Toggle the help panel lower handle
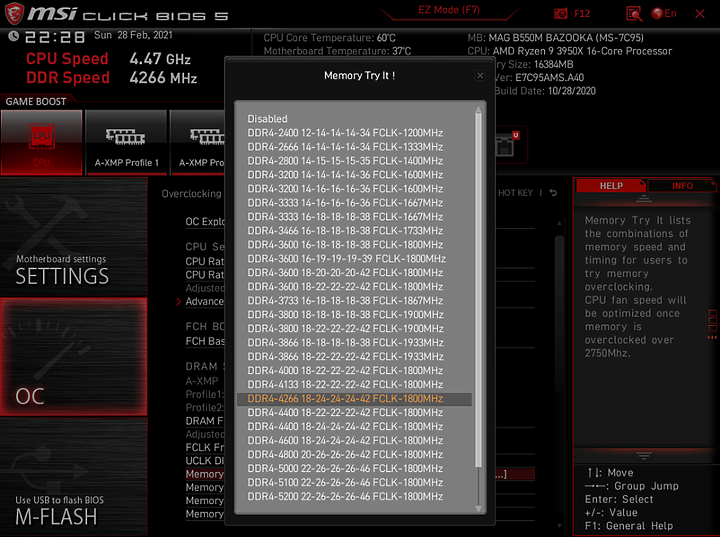 click(644, 456)
